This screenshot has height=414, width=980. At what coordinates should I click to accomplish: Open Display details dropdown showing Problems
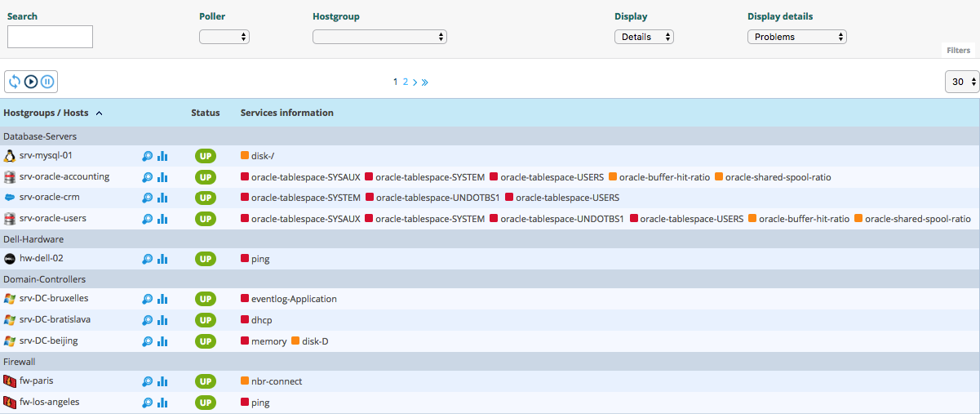pos(796,37)
